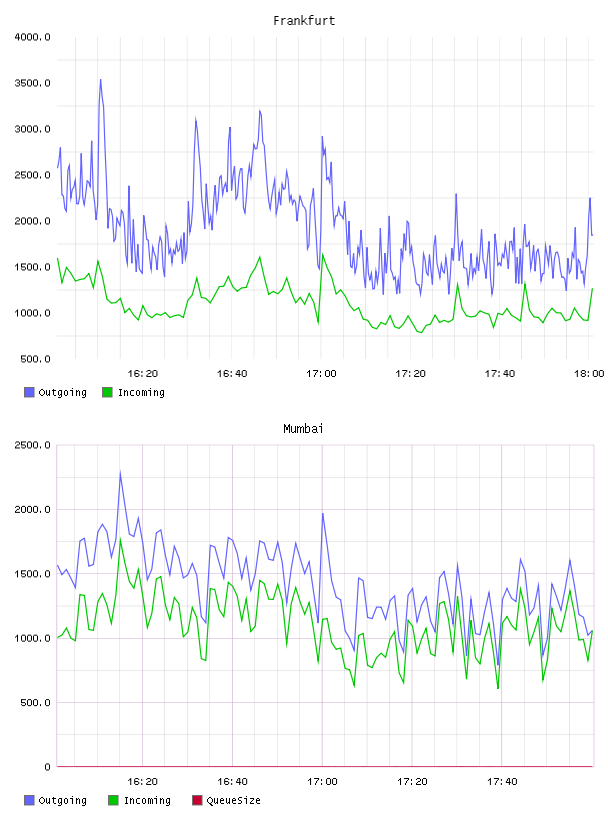608x816 pixels.
Task: Click the 16:20 time label on Mumbai chart
Action: (143, 782)
